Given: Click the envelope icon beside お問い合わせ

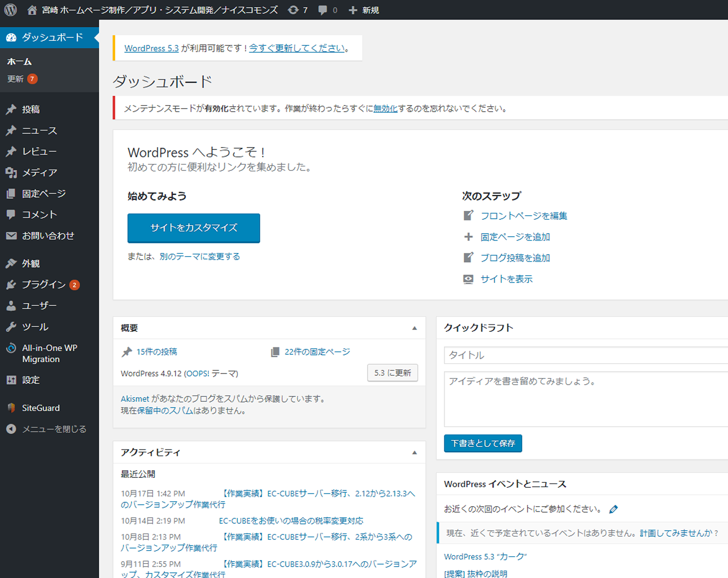Looking at the screenshot, I should click(x=11, y=236).
